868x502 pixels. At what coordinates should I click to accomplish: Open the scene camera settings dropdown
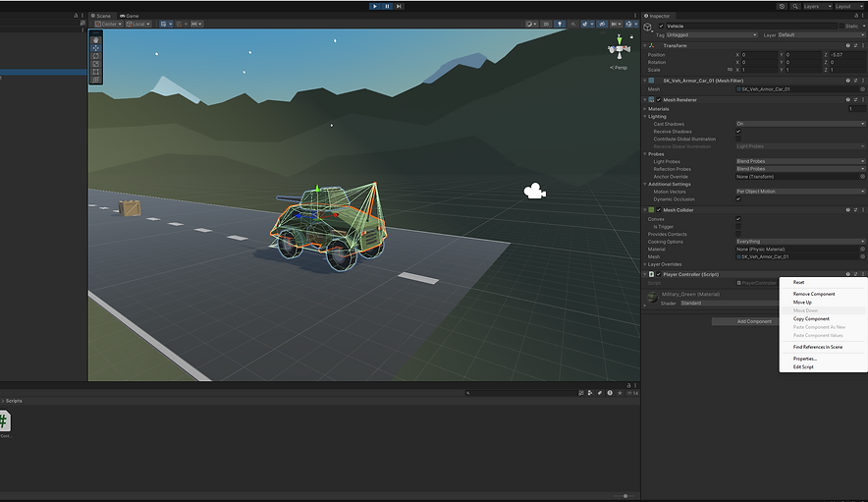[x=616, y=24]
